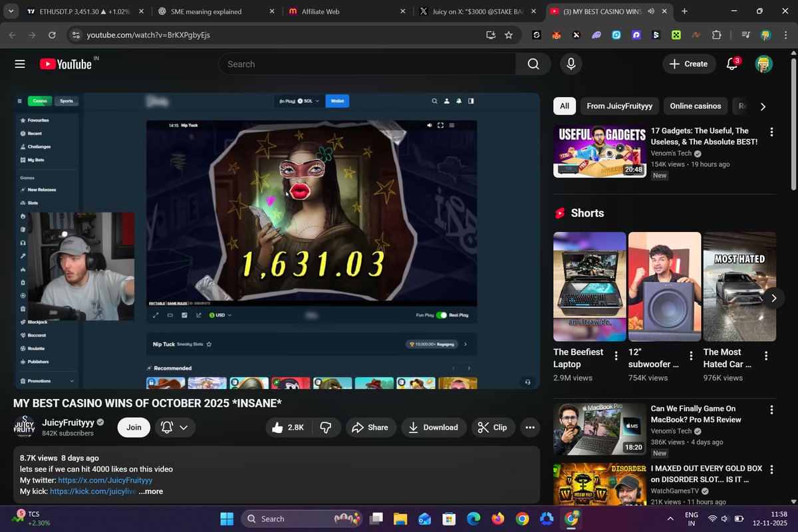Open the TCS stock widget in taskbar
Viewport: 798px width, 532px height.
(31, 519)
